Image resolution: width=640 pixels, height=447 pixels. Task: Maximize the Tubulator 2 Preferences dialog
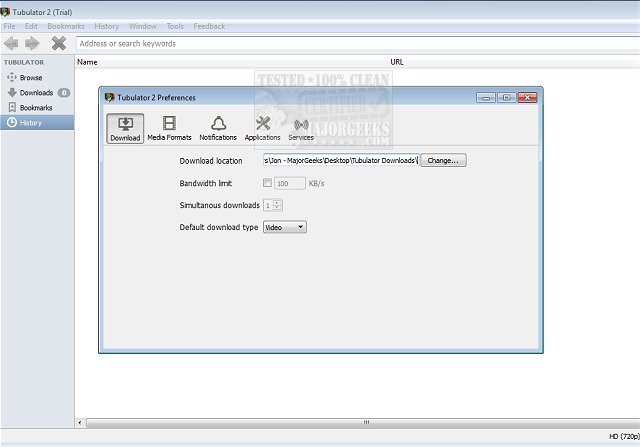click(x=507, y=98)
